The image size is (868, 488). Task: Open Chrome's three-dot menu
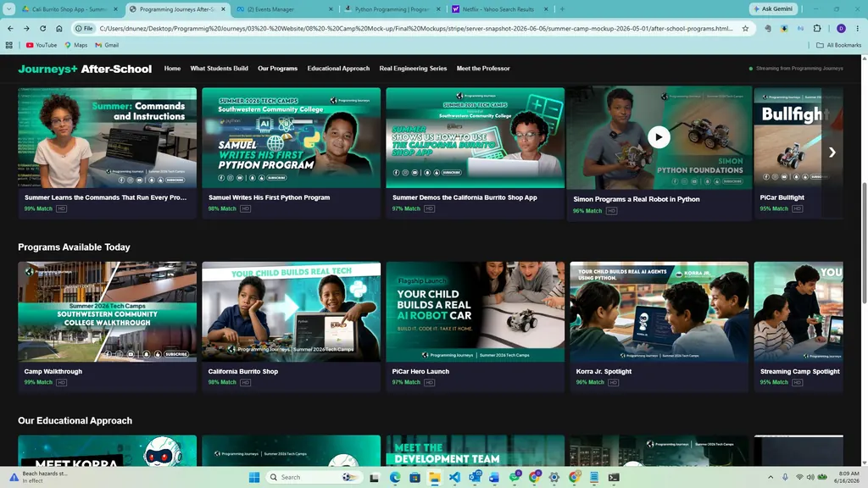858,28
